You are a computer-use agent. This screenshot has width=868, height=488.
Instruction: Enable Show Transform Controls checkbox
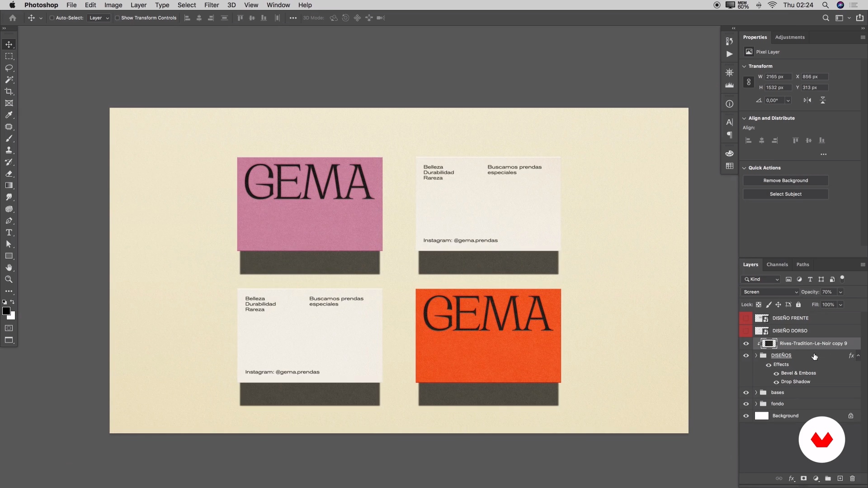click(x=117, y=18)
